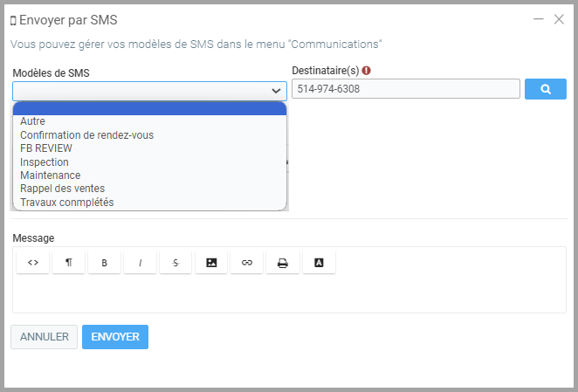Toggle HTML code view in editor
Screen dimensions: 578x392
click(33, 262)
